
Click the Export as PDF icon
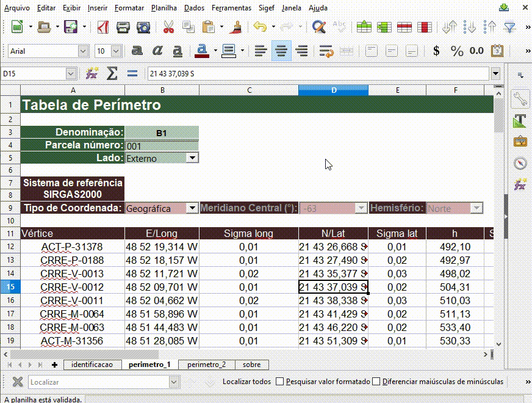(103, 27)
